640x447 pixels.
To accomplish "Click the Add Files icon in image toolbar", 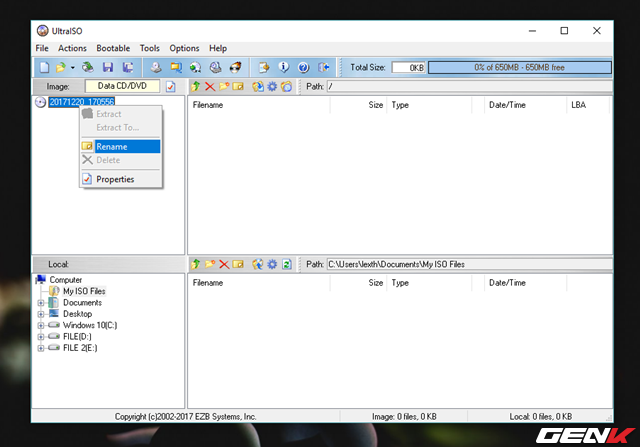I will pos(258,87).
